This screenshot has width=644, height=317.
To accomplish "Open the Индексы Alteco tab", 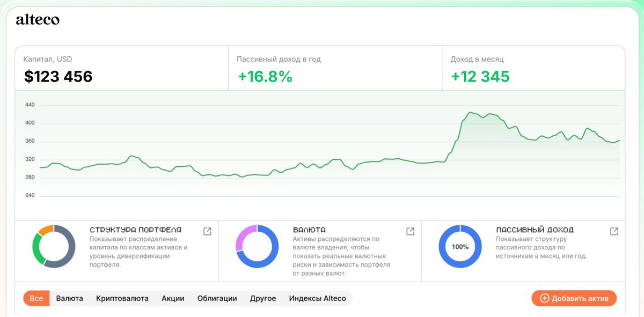I will point(318,298).
